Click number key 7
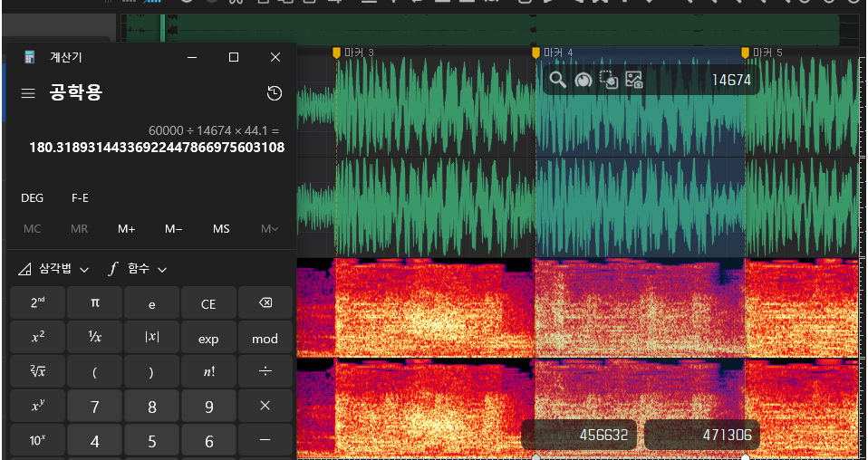This screenshot has height=460, width=868. click(94, 407)
